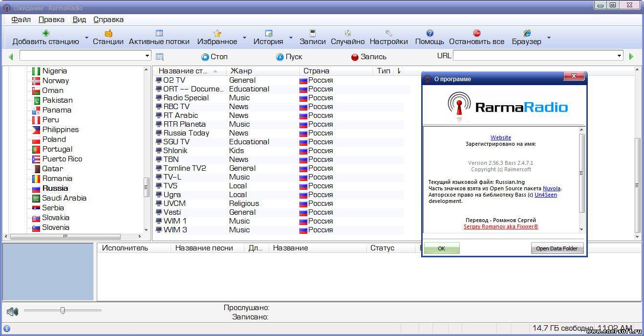644x336 pixels.
Task: Expand the Избранное dropdown arrow
Action: click(x=245, y=38)
